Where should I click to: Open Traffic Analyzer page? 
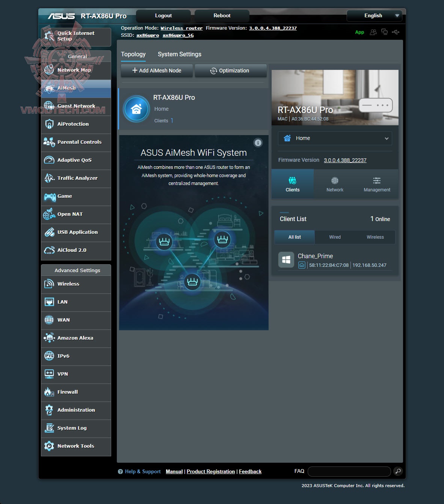point(76,178)
